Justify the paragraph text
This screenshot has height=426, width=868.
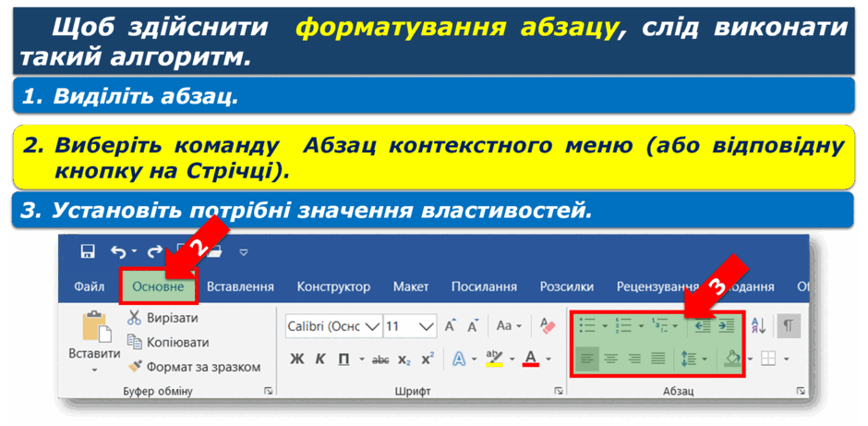[x=658, y=359]
